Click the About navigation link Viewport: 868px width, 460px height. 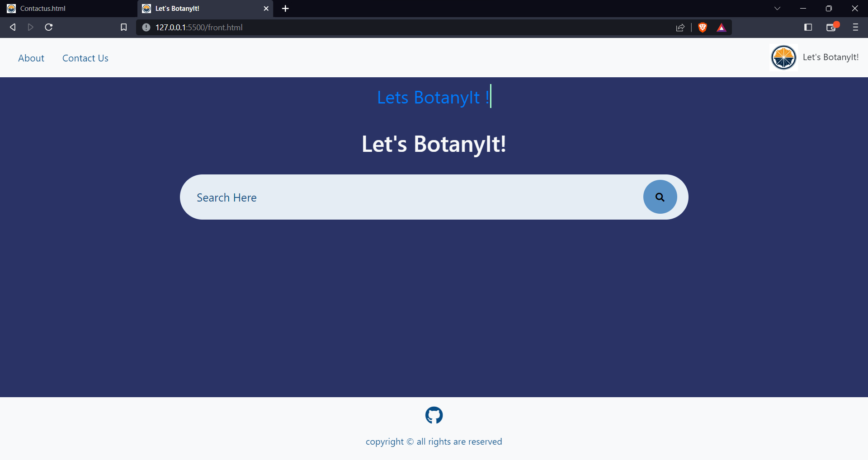pos(31,58)
